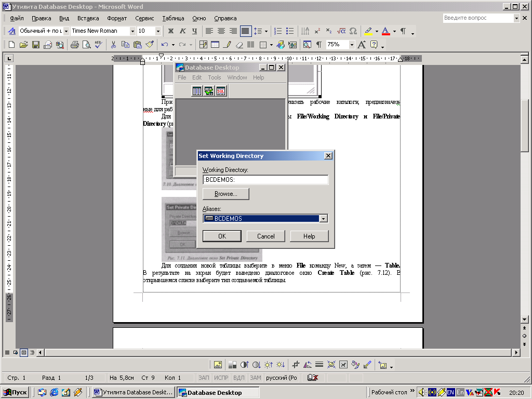Open the line spacing dropdown arrow
The image size is (532, 399).
(266, 31)
